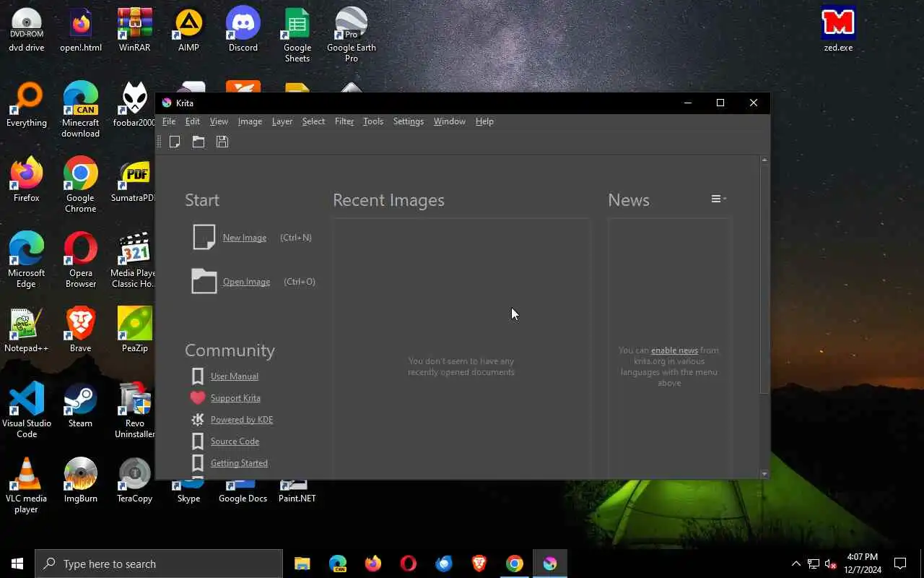Click the Getting Started bookmark icon

coord(197,462)
